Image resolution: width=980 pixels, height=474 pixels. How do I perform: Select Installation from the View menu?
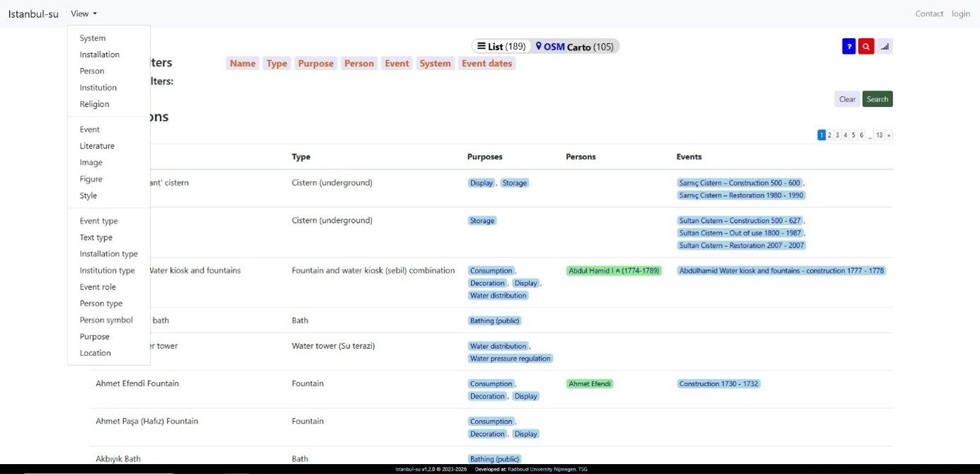click(x=100, y=54)
